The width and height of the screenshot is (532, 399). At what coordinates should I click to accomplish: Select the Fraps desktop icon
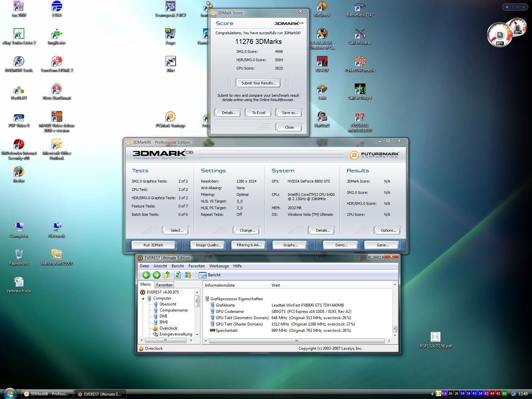click(x=170, y=37)
